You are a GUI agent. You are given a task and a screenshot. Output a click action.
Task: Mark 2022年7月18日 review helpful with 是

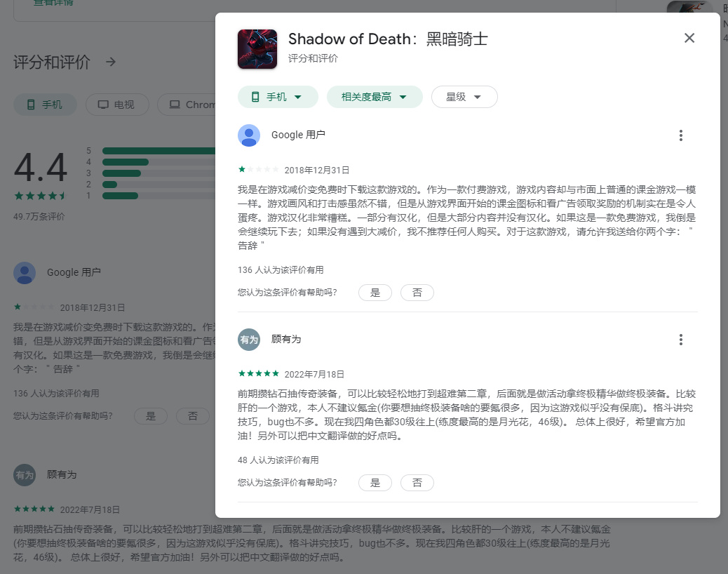pyautogui.click(x=375, y=483)
